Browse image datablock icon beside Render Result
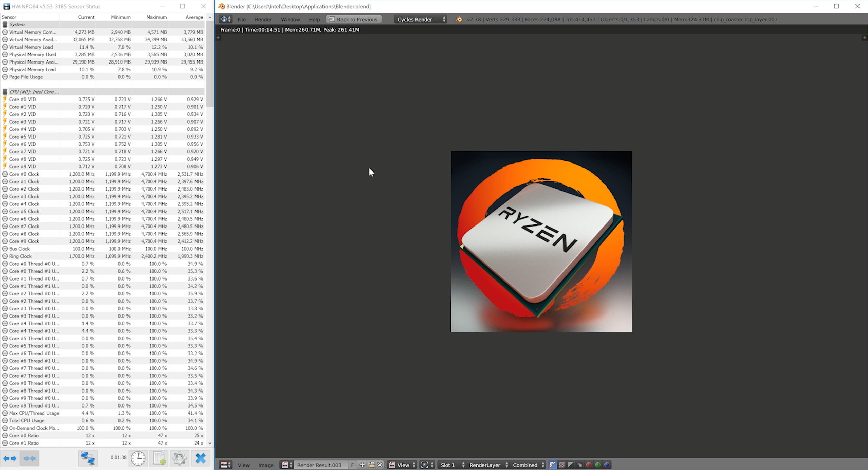 (287, 465)
